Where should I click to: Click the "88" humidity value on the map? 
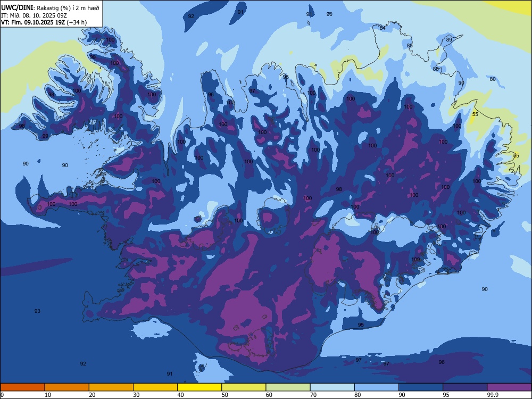(436, 69)
